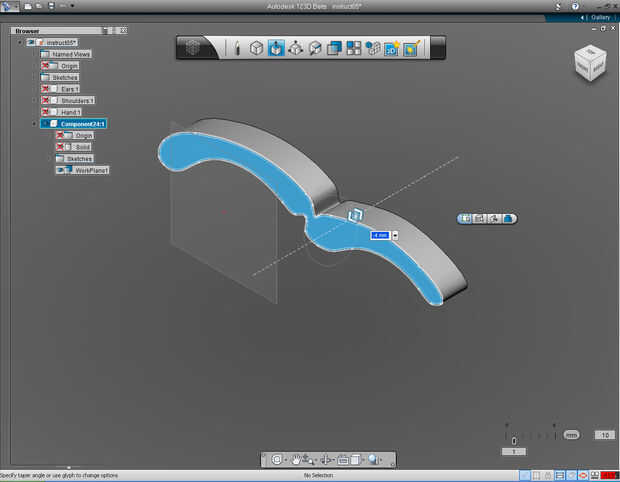Click the Undo arrow in the title bar
620x482 pixels.
(63, 6)
